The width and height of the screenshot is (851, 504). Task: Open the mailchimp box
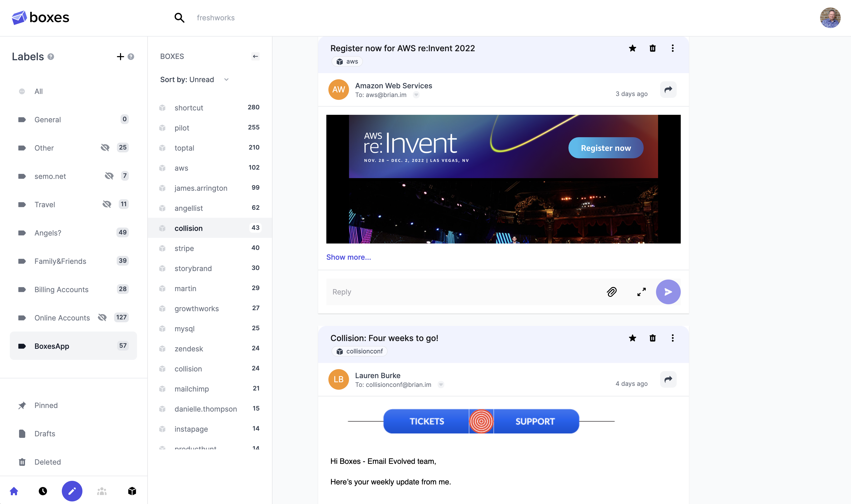210,388
